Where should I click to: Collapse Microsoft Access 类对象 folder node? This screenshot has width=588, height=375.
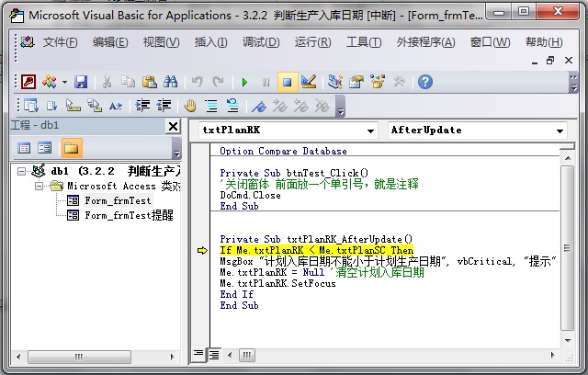[39, 186]
